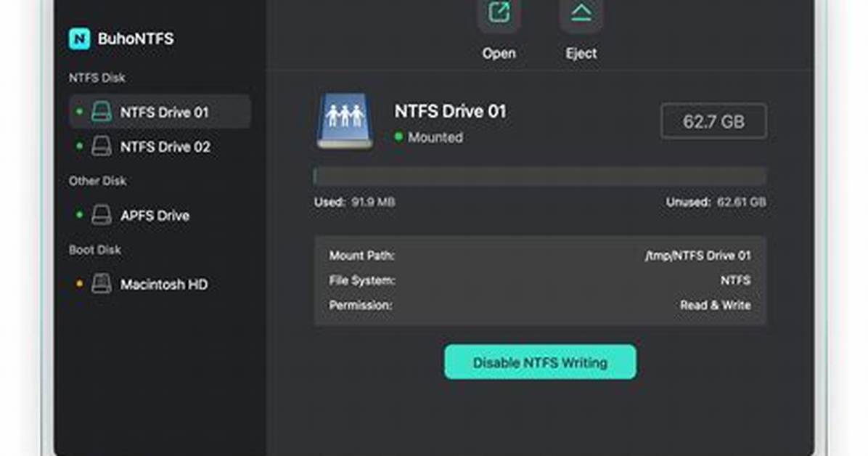Click the BuhoNTFS logo icon
Screen dimensions: 868x456
(79, 38)
